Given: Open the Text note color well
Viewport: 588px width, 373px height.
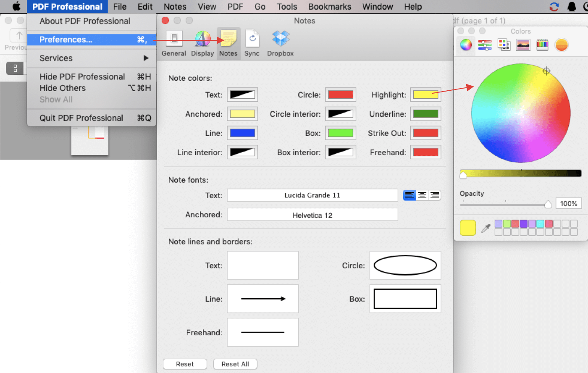Looking at the screenshot, I should click(x=242, y=95).
